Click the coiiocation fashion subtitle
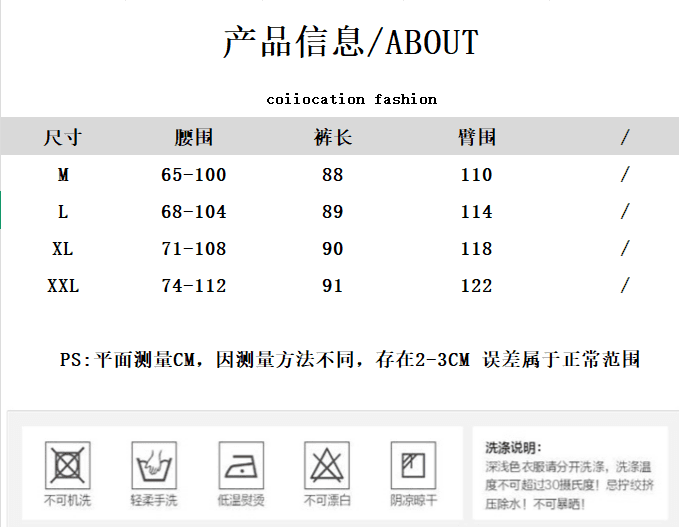This screenshot has height=527, width=679. pos(352,99)
